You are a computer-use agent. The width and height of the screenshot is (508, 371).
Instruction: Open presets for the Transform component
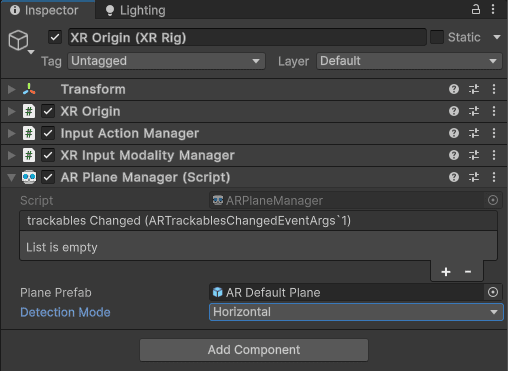point(474,89)
